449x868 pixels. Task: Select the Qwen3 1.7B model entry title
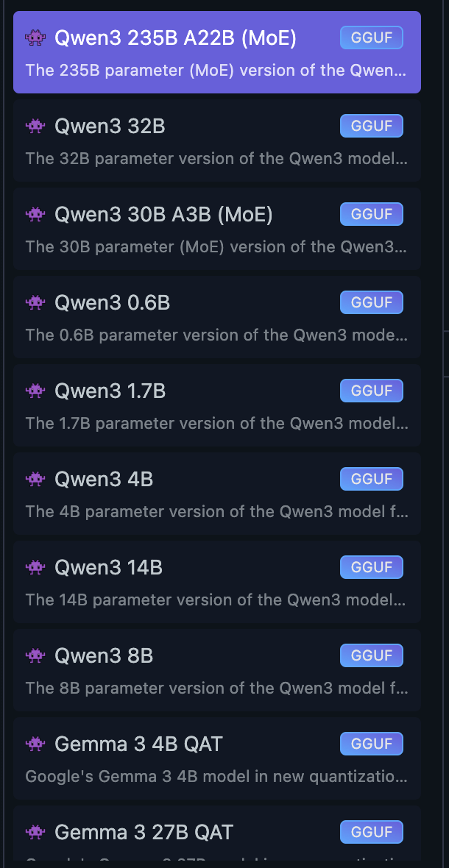pyautogui.click(x=110, y=391)
